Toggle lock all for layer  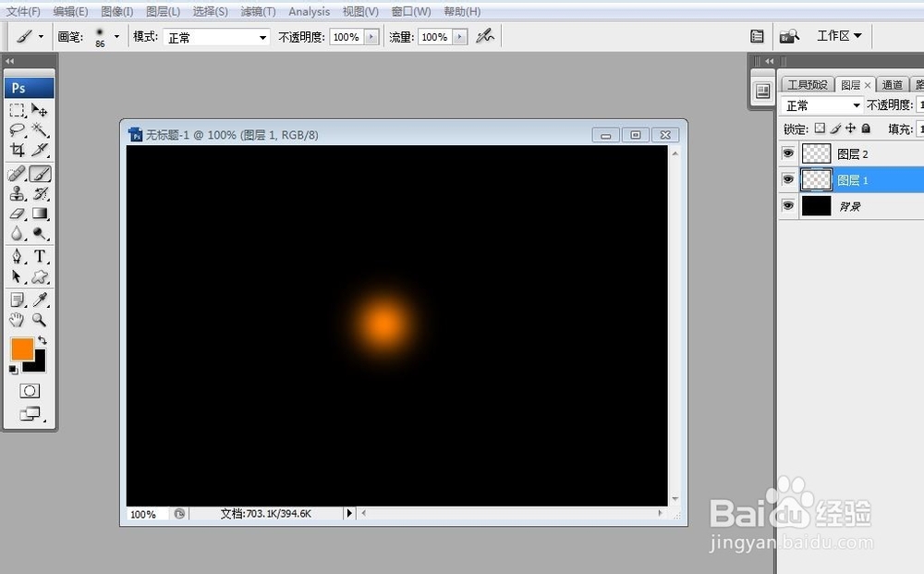(x=866, y=128)
